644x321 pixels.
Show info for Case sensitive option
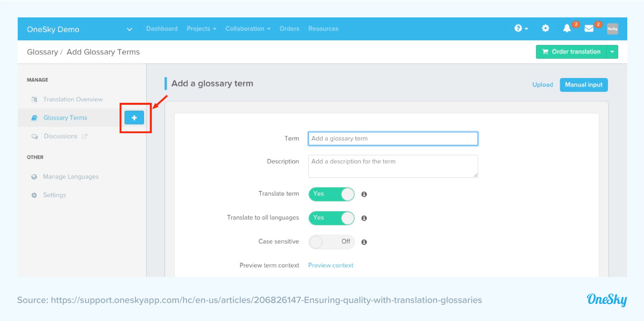tap(364, 242)
